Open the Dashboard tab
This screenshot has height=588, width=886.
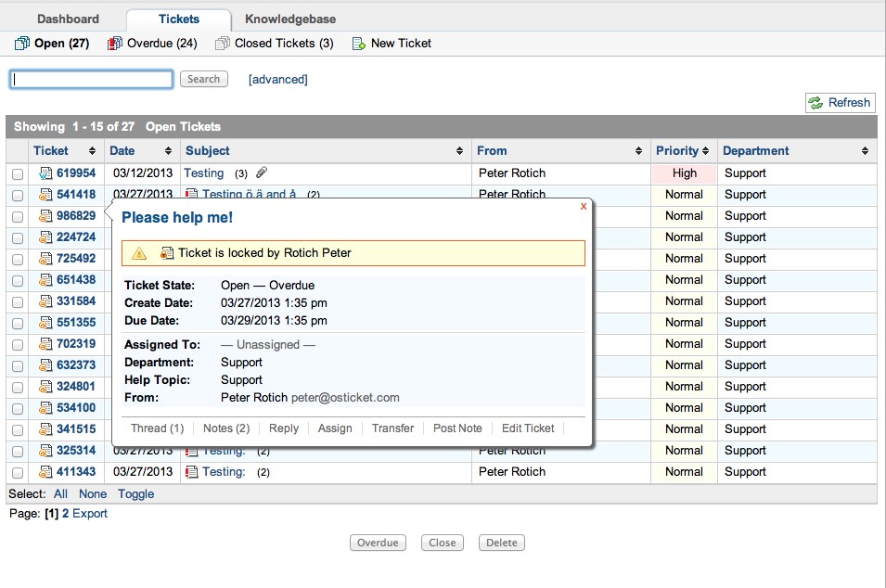tap(68, 19)
